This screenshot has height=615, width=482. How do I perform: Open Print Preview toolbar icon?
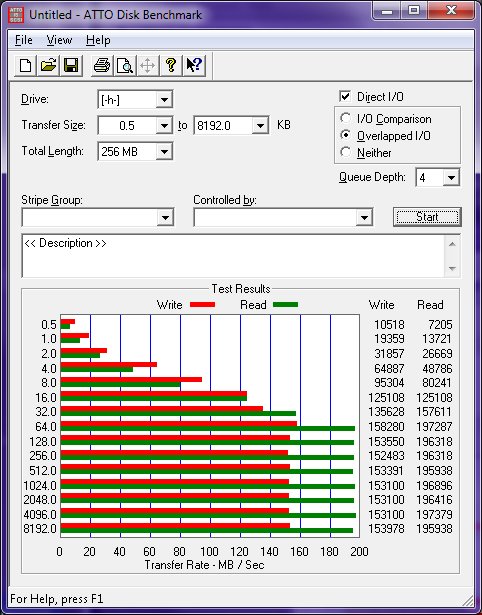pyautogui.click(x=125, y=65)
